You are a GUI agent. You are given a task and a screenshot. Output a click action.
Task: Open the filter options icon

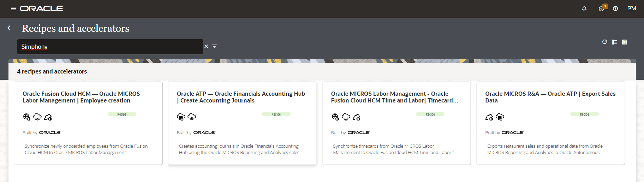tap(215, 46)
